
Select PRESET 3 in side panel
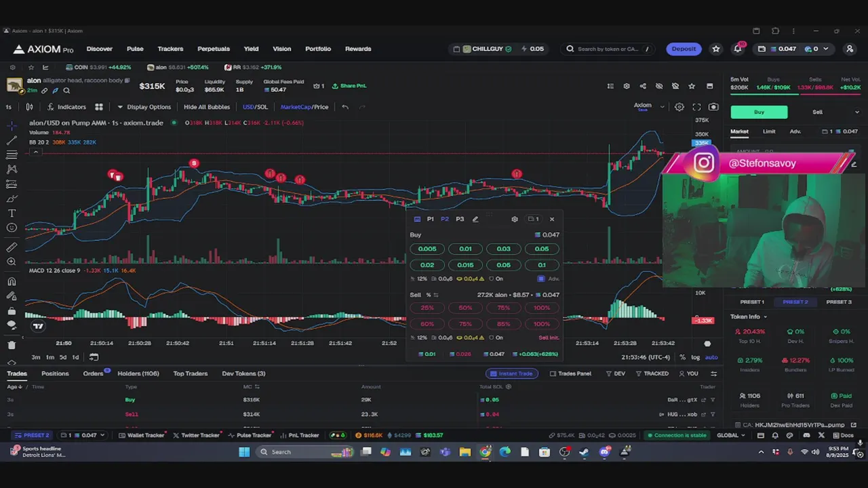click(839, 302)
